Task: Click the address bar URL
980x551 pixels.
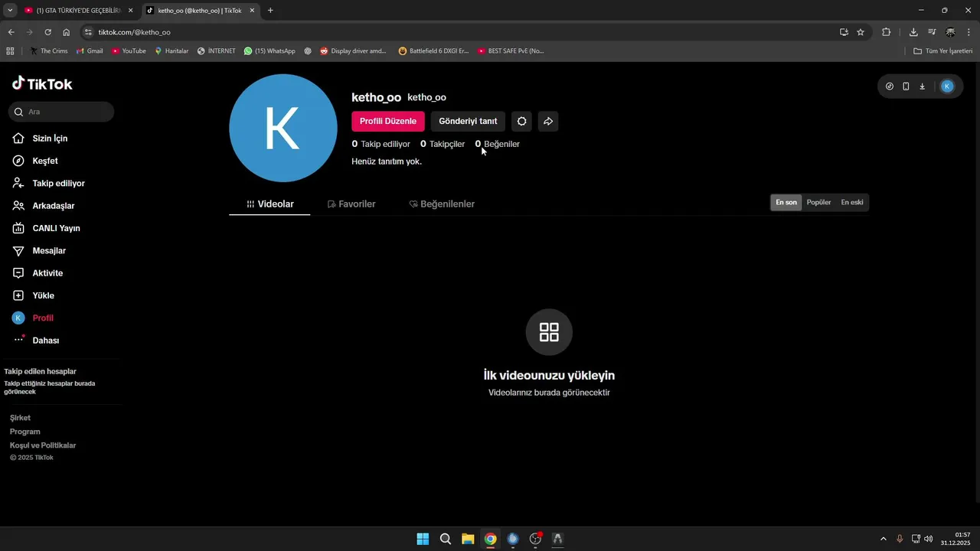Action: 134,32
